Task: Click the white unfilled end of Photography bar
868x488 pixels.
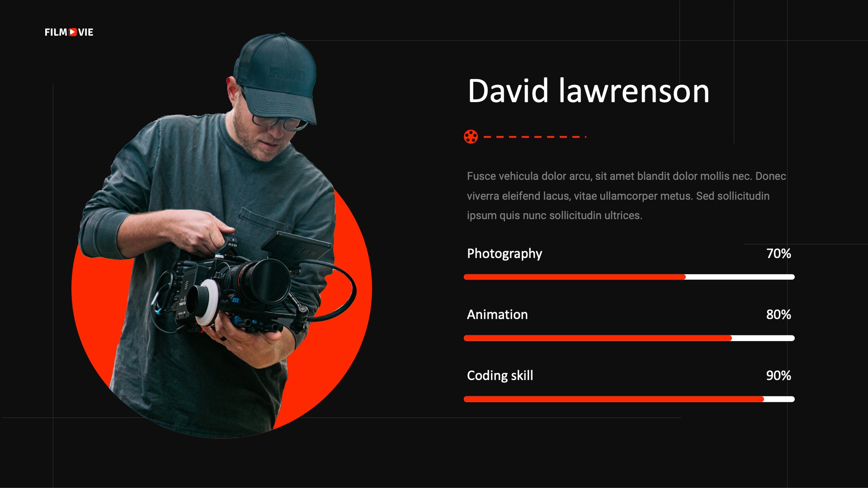Action: point(740,277)
